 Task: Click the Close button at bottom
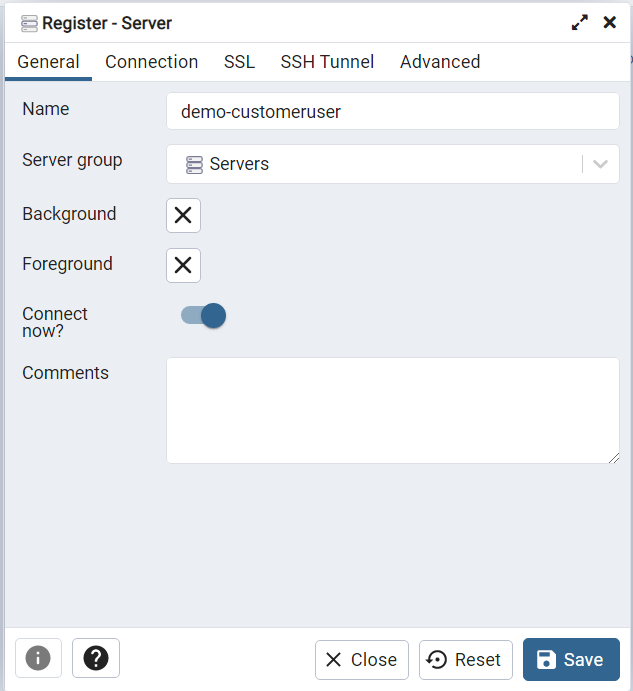[x=361, y=660]
